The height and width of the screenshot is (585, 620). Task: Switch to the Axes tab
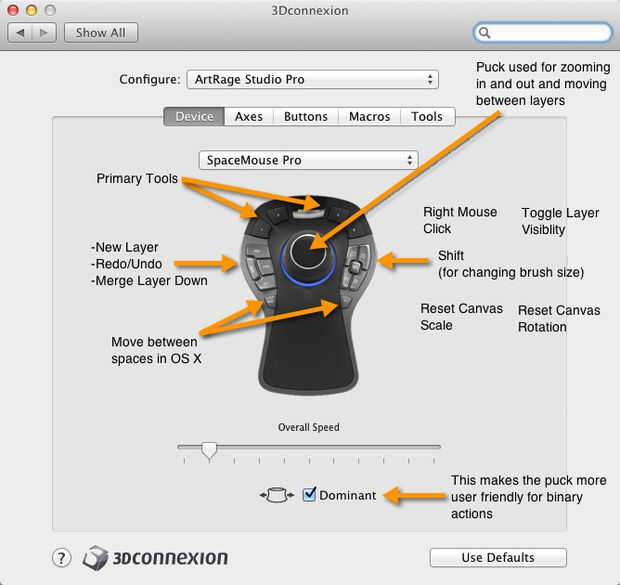[x=249, y=117]
